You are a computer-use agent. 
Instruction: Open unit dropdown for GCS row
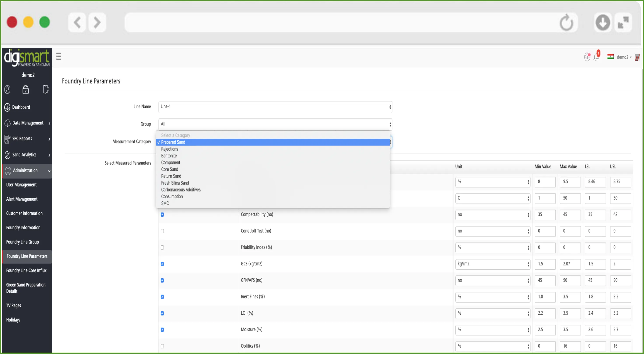click(492, 264)
